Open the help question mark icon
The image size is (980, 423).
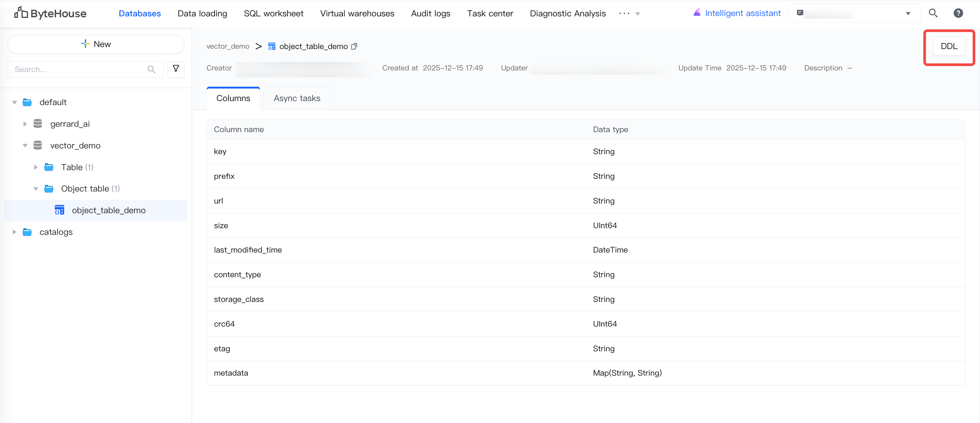958,13
